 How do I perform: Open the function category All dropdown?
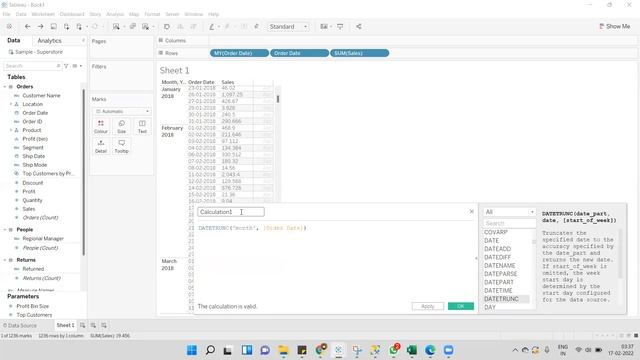[509, 212]
